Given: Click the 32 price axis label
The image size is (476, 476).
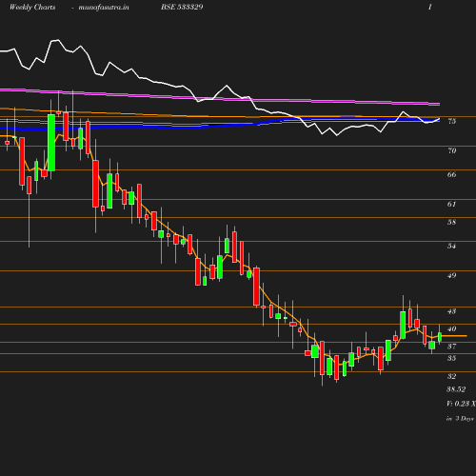Looking at the screenshot, I should (x=452, y=376).
